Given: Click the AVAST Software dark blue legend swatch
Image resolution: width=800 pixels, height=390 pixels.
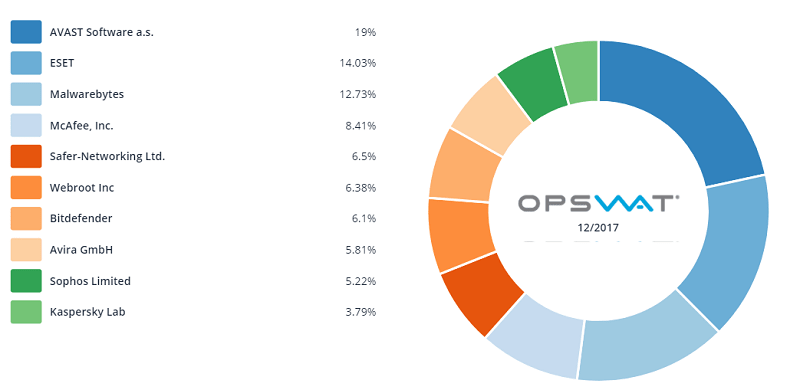Looking at the screenshot, I should [26, 32].
